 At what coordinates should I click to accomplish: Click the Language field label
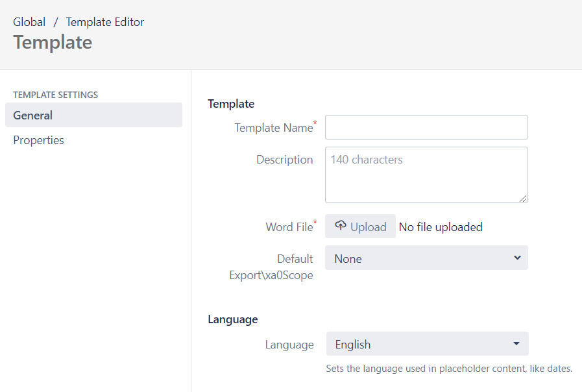pyautogui.click(x=289, y=345)
